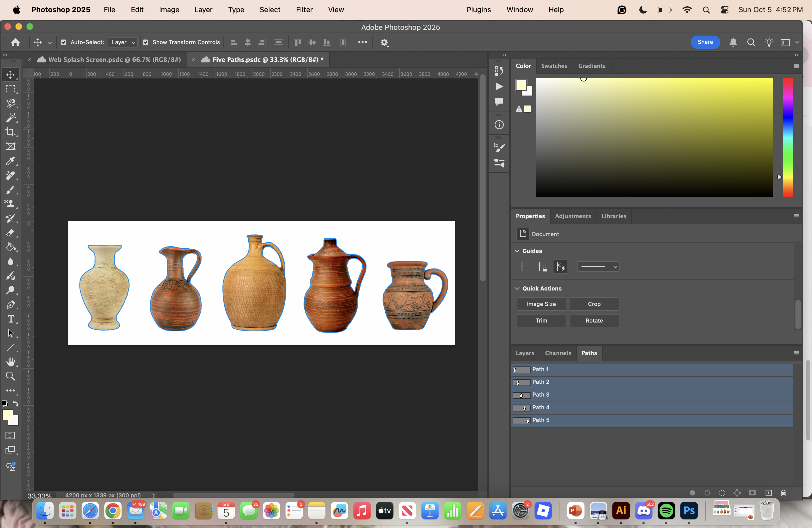Pick the Clone Stamp tool

coord(10,204)
